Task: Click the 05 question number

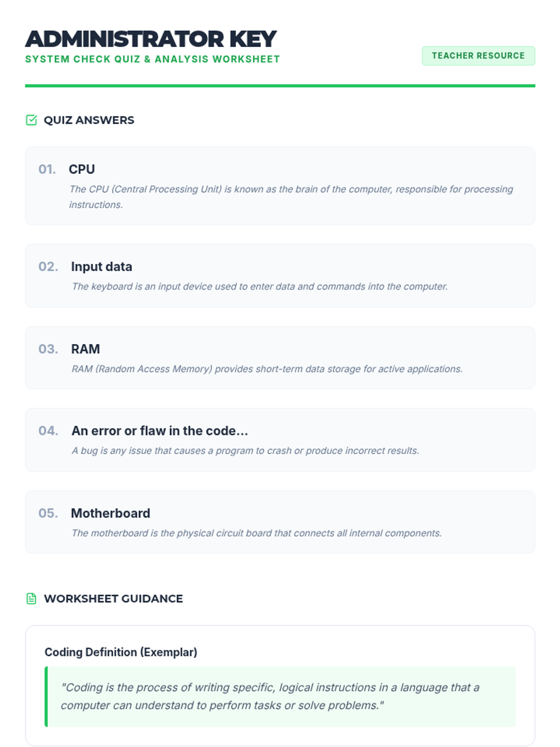Action: (x=48, y=513)
